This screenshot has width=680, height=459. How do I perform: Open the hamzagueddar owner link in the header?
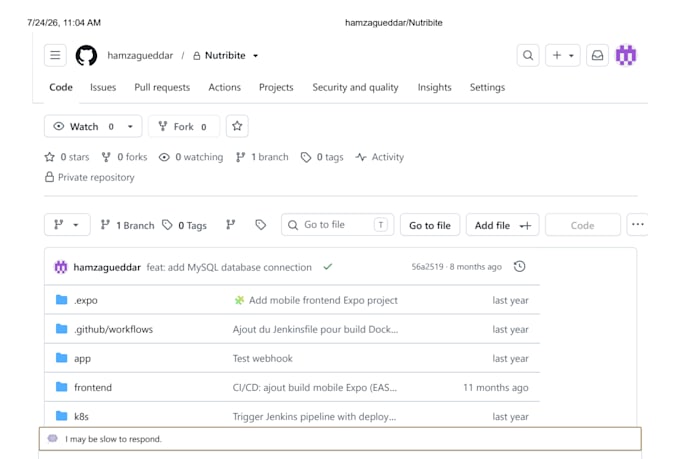click(140, 56)
